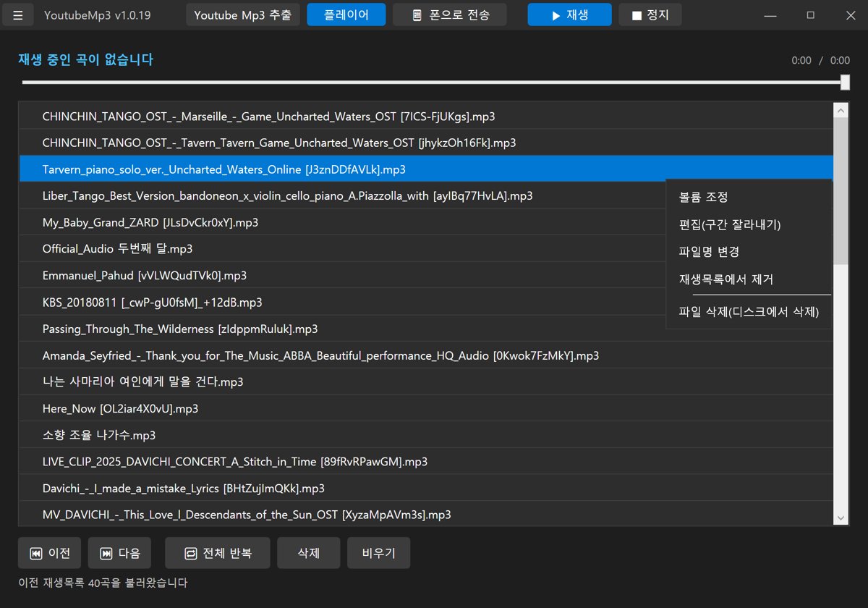The image size is (868, 608).
Task: Select 소향 조율 나가수.mp3 row
Action: pyautogui.click(x=426, y=435)
